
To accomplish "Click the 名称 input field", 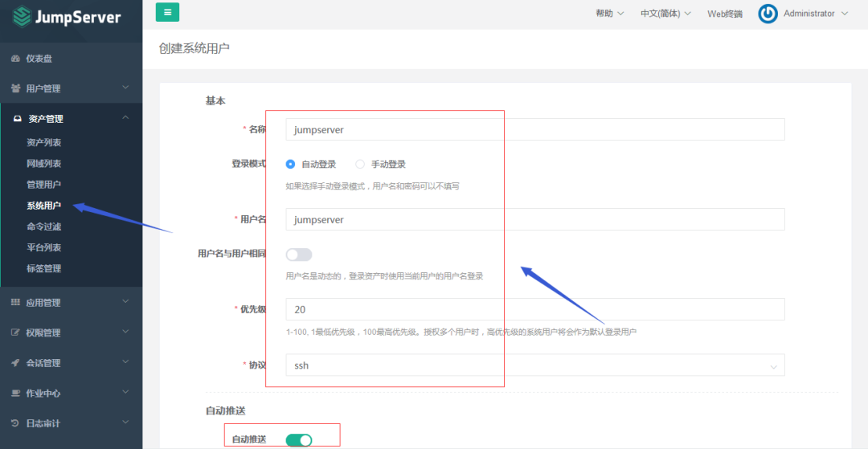I will coord(535,129).
